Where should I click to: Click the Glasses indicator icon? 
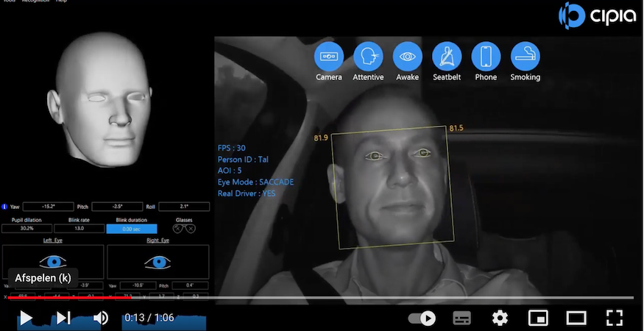point(183,229)
